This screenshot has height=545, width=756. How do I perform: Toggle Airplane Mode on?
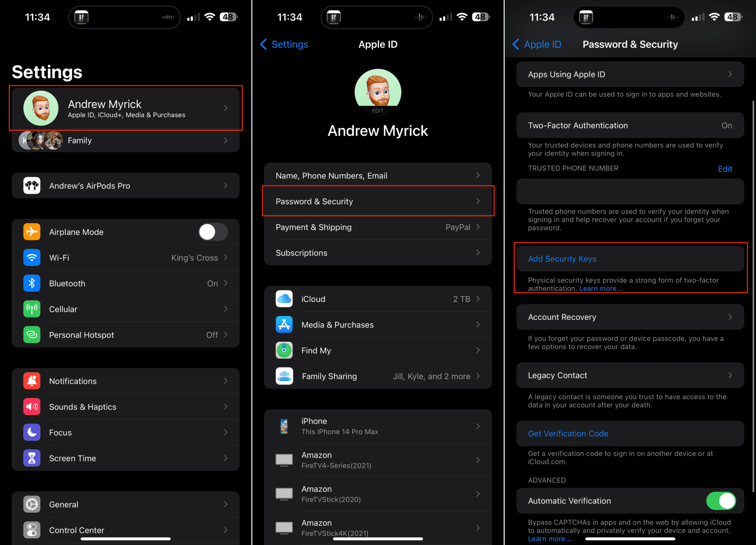coord(213,232)
